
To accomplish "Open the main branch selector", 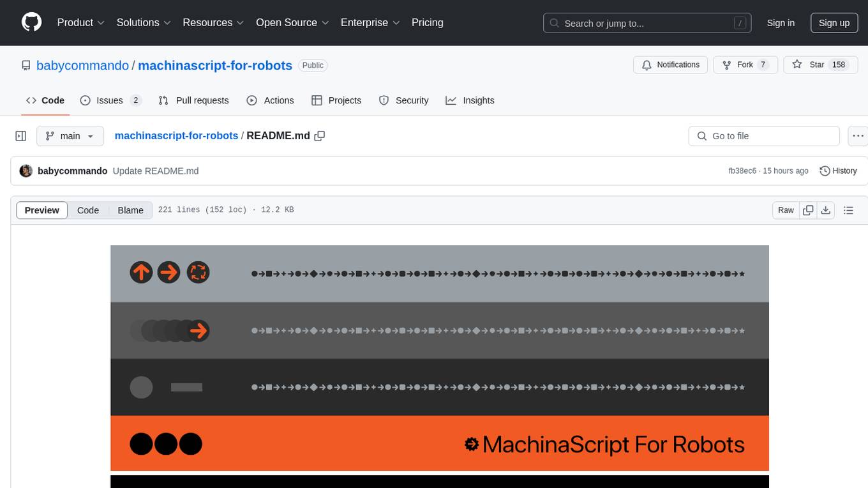I will tap(70, 136).
